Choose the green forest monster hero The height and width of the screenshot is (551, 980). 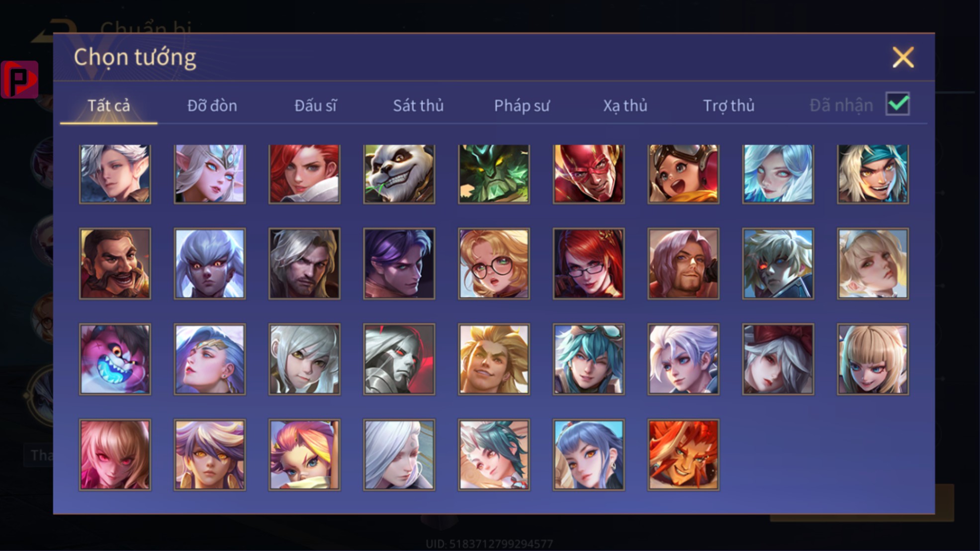point(494,174)
